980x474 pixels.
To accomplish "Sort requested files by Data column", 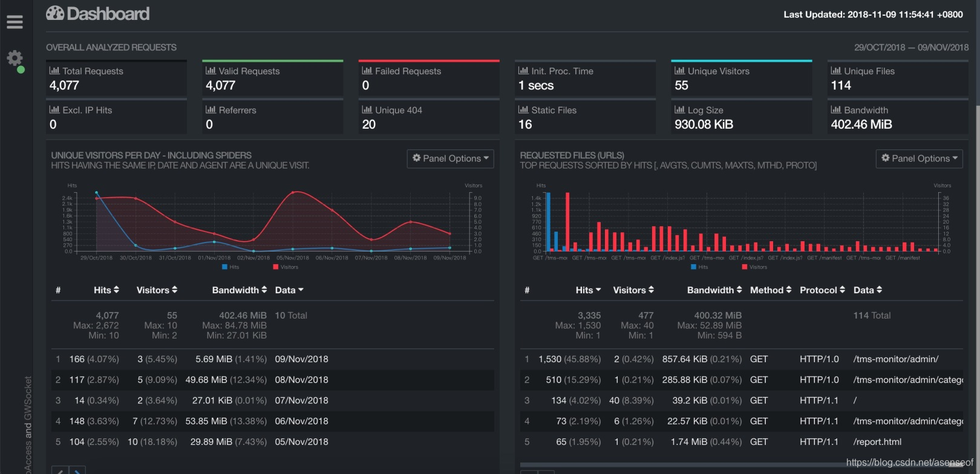I will pos(867,290).
